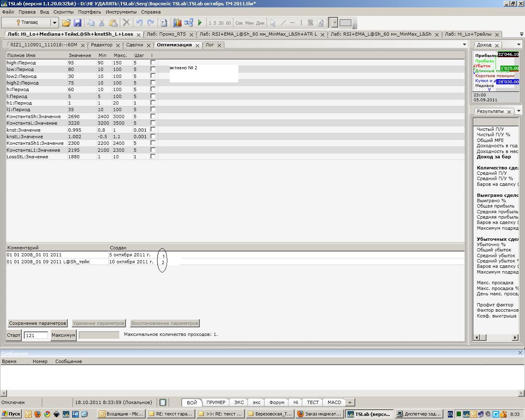This screenshot has height=420, width=525.
Task: Click the iterations count field showing 121
Action: (x=36, y=335)
